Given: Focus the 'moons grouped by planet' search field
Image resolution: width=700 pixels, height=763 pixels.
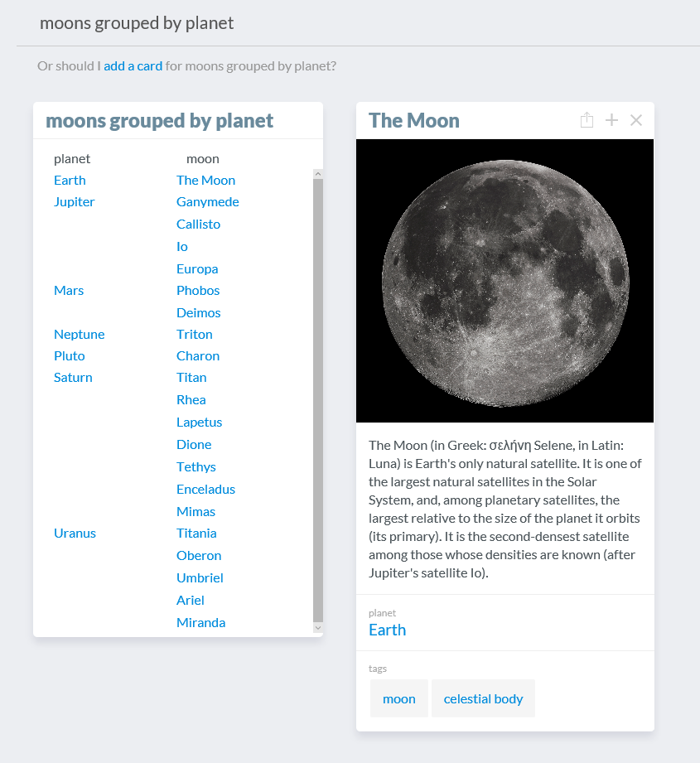Looking at the screenshot, I should (331, 23).
